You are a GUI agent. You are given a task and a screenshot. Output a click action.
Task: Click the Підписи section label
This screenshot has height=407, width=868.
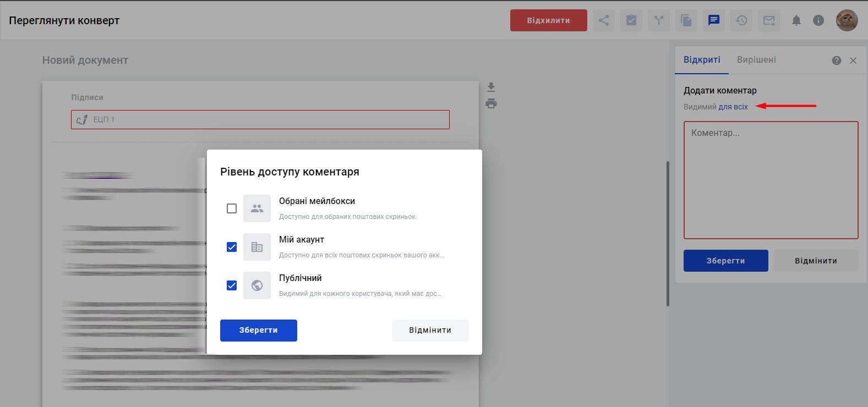click(87, 97)
